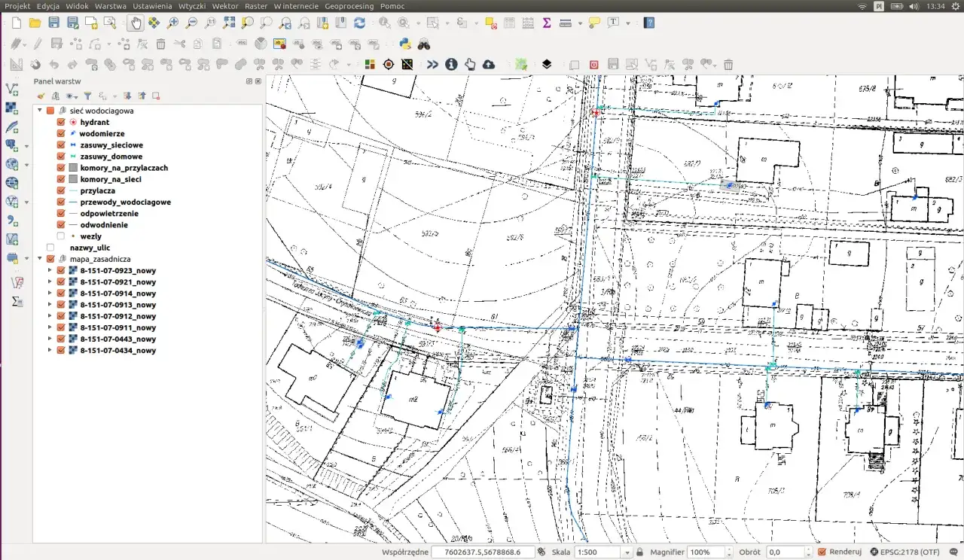This screenshot has width=964, height=560.
Task: Open the system volume indicator
Action: pos(914,6)
